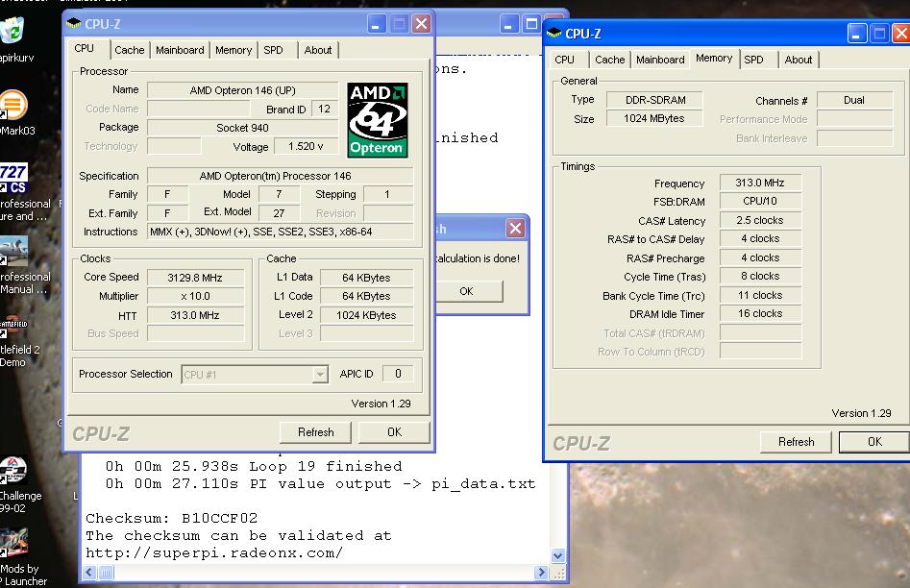
Task: Click the Core Speed value 3129.8 MHz
Action: (195, 278)
